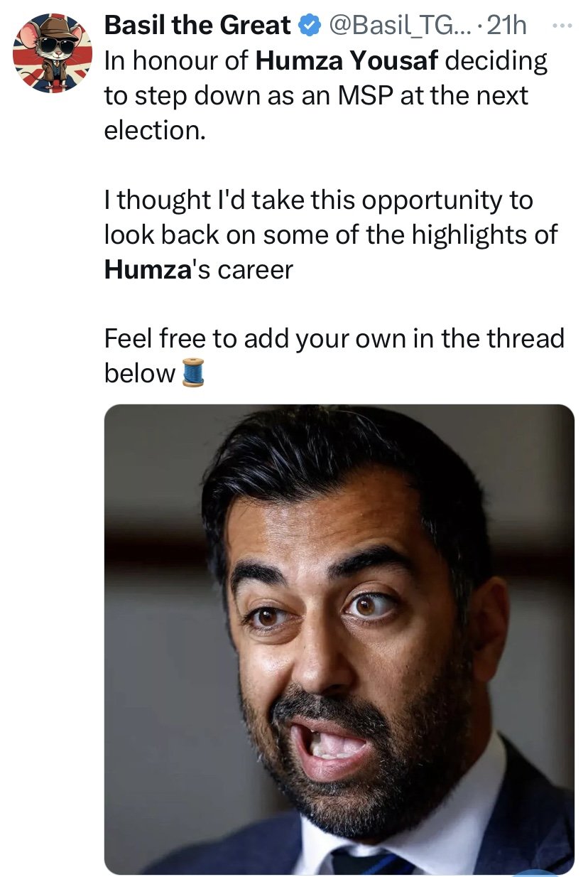Tap the word 'below' beside the spool
Image resolution: width=588 pixels, height=877 pixels.
[140, 373]
